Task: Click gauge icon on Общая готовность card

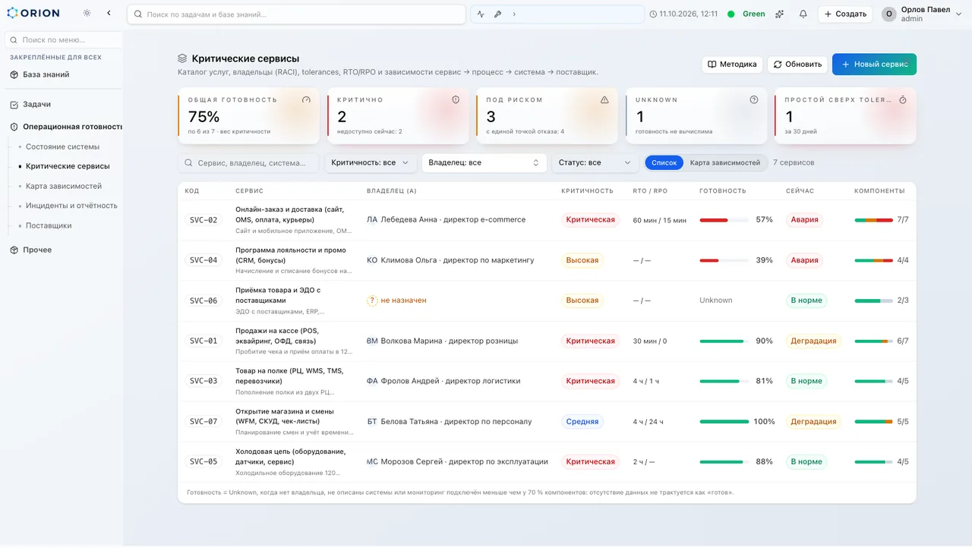Action: point(307,99)
